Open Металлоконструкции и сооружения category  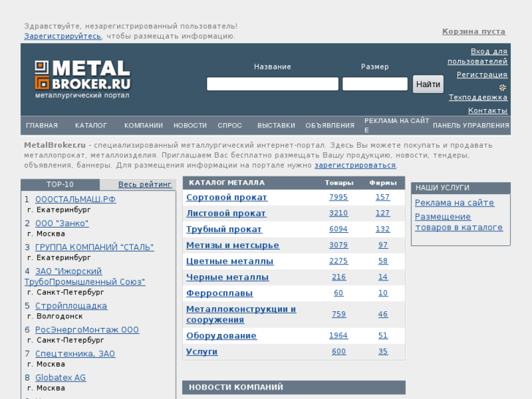241,315
